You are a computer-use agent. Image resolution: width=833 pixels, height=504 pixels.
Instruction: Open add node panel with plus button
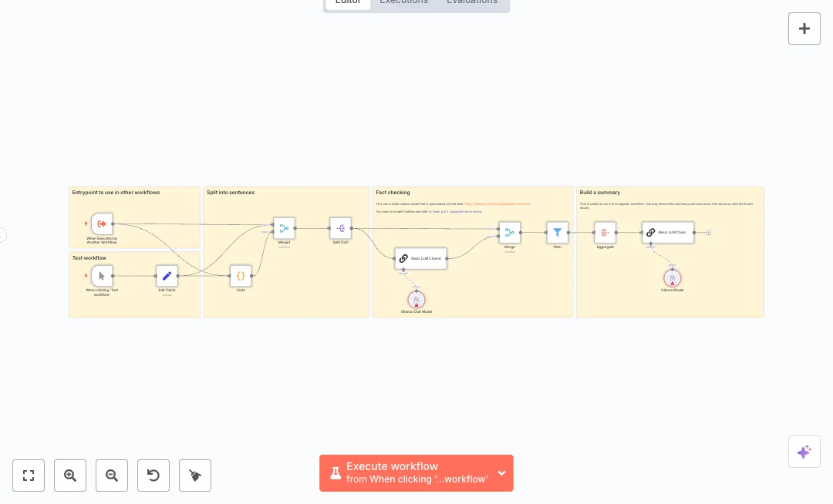pyautogui.click(x=804, y=29)
